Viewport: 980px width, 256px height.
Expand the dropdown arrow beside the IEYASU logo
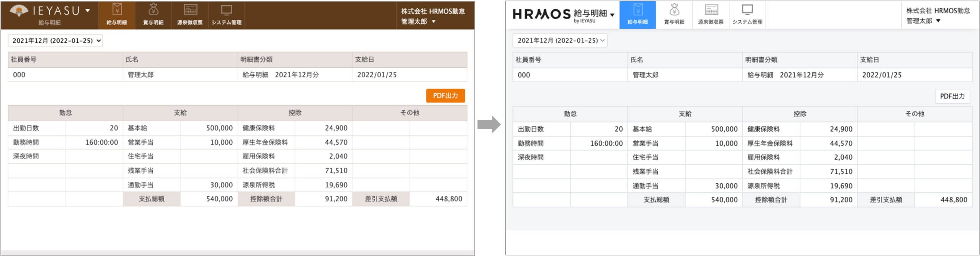pos(88,10)
